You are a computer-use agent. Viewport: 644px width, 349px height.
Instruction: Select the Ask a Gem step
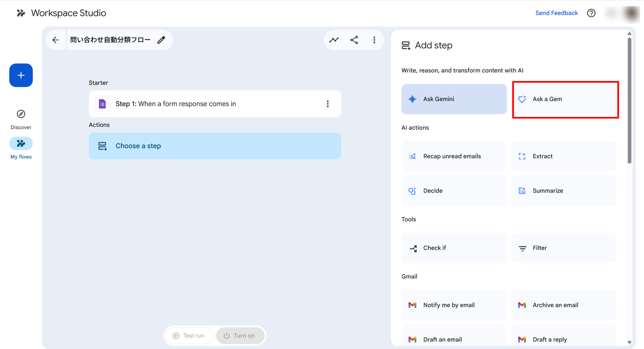565,99
